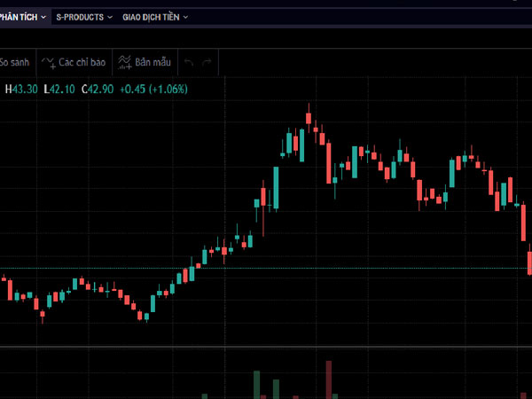Click the Các chỉ báo indicators icon

pos(49,62)
